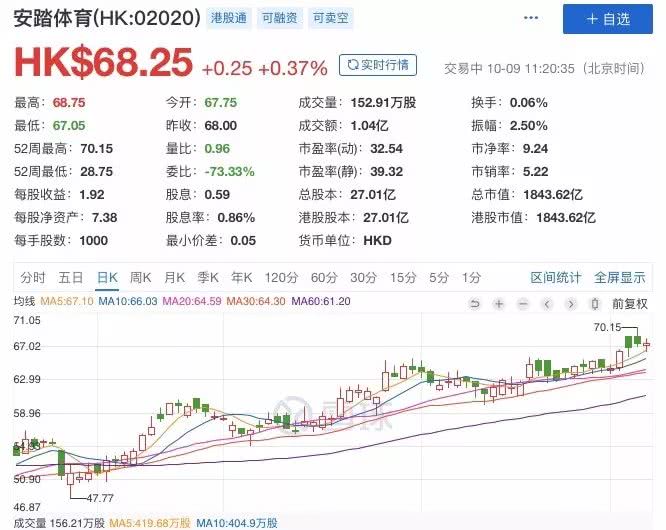
Task: Click the 委比 value -73.33%
Action: [x=229, y=172]
